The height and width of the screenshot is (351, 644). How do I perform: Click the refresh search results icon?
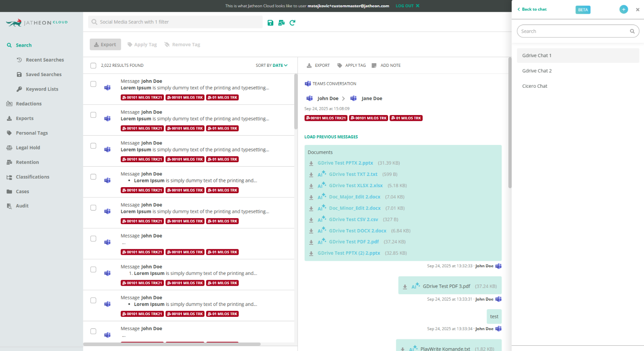pos(292,23)
